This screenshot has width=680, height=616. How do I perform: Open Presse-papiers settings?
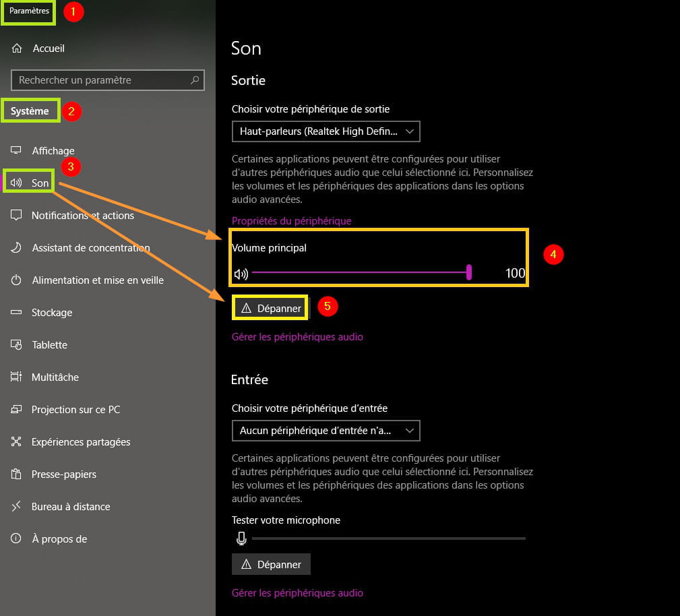click(x=64, y=474)
